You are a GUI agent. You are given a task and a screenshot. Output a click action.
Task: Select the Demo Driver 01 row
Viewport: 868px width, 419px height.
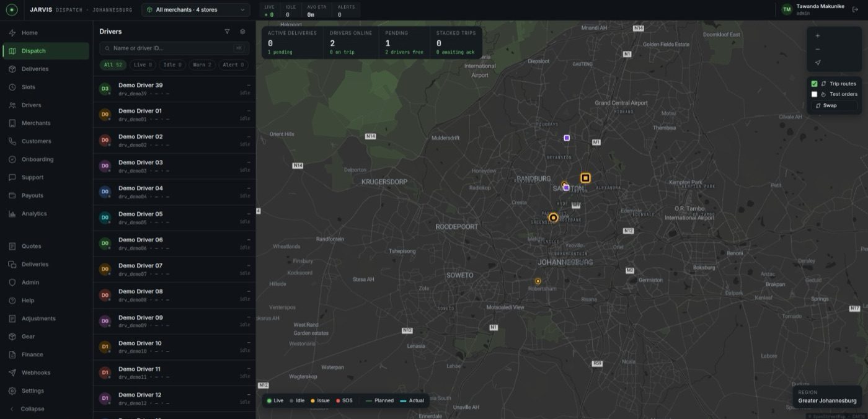pyautogui.click(x=174, y=115)
